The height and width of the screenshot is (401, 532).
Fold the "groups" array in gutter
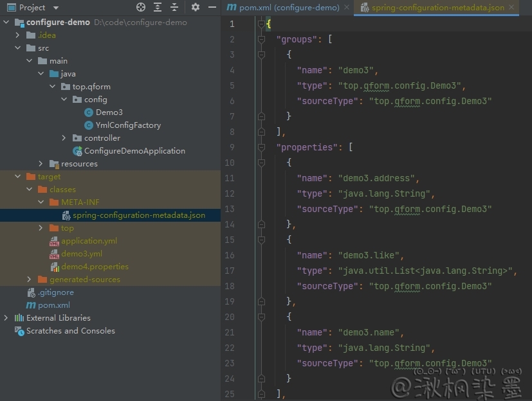(261, 39)
